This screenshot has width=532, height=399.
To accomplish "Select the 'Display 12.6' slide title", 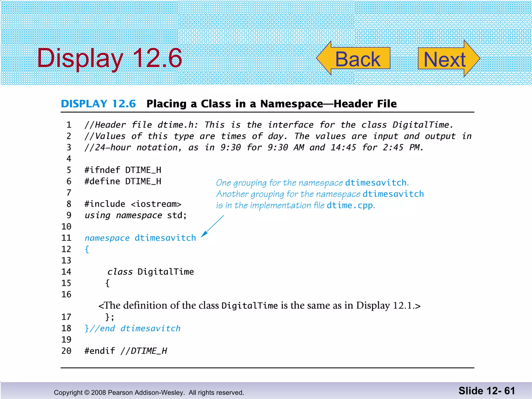I will pyautogui.click(x=109, y=58).
